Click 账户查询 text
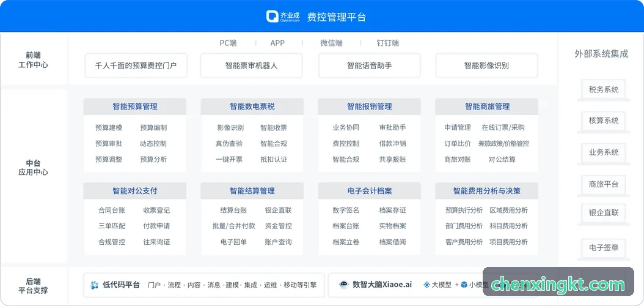This screenshot has width=644, height=306. point(279,242)
